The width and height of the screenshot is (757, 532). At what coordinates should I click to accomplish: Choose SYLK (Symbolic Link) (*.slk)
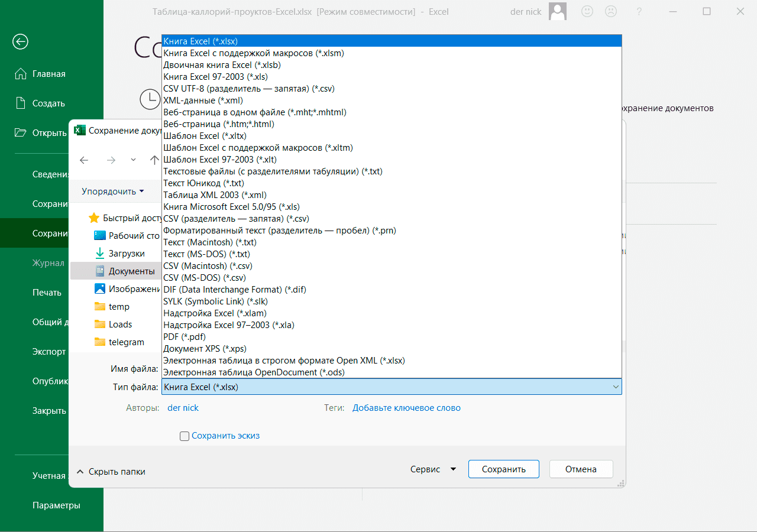(x=392, y=301)
